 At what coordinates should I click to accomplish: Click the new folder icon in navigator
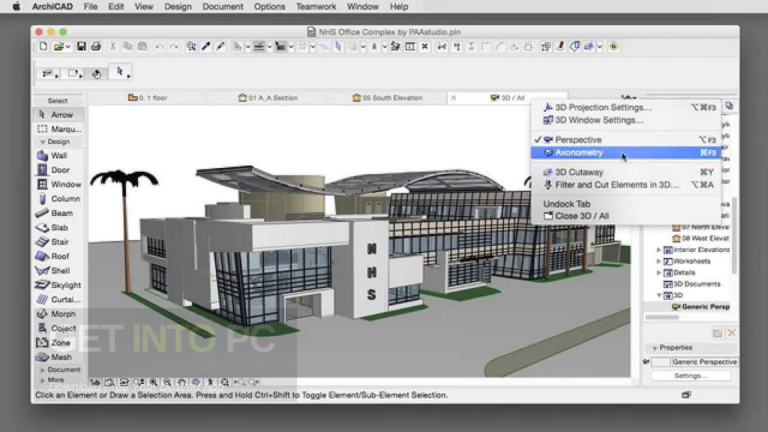pos(718,333)
